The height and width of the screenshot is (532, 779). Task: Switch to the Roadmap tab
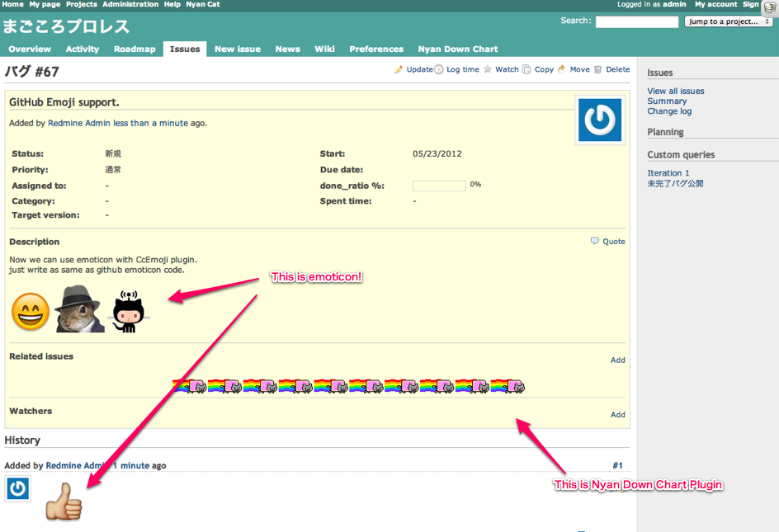135,49
